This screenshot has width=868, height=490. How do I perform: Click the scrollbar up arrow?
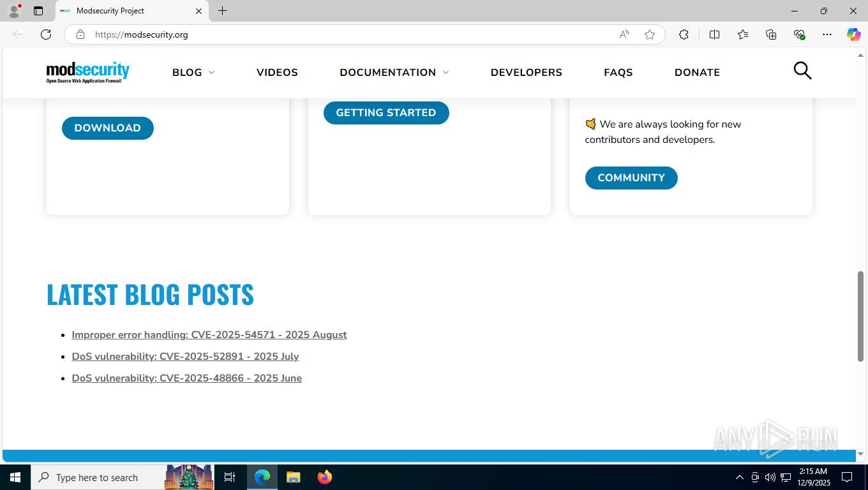point(860,56)
